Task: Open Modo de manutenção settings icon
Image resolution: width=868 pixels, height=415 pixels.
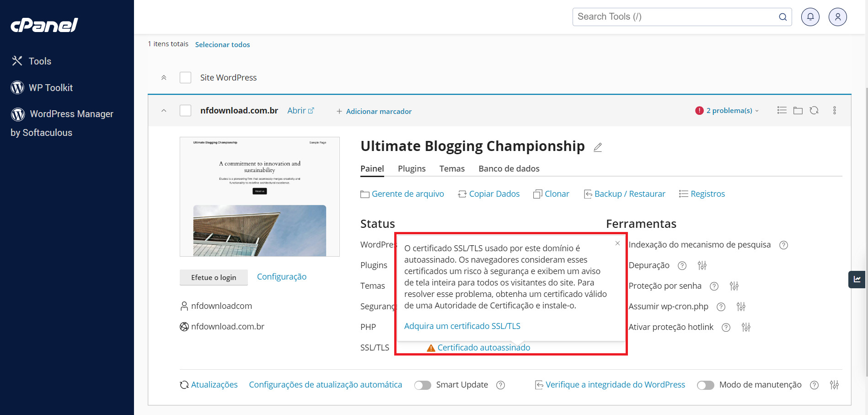Action: click(834, 385)
